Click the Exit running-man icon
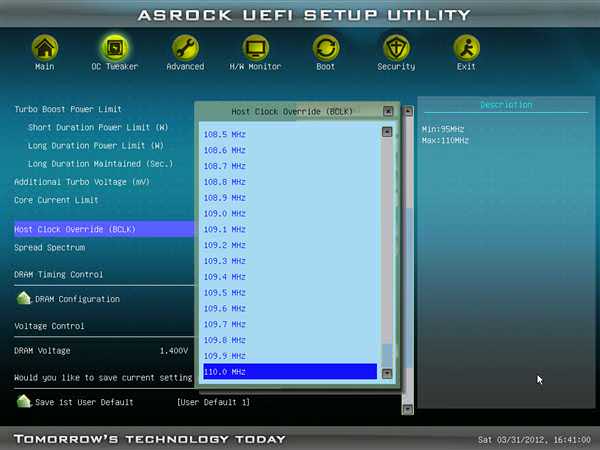This screenshot has width=600, height=450. [x=466, y=48]
